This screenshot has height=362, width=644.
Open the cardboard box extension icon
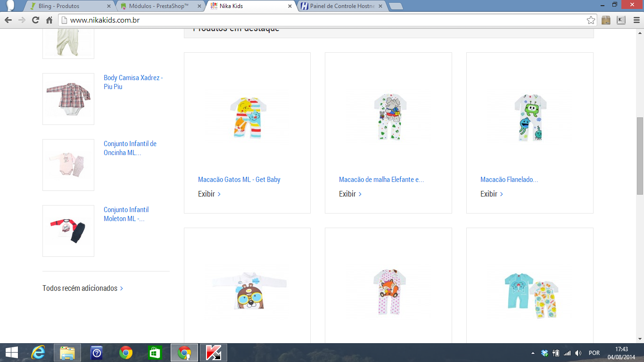606,20
